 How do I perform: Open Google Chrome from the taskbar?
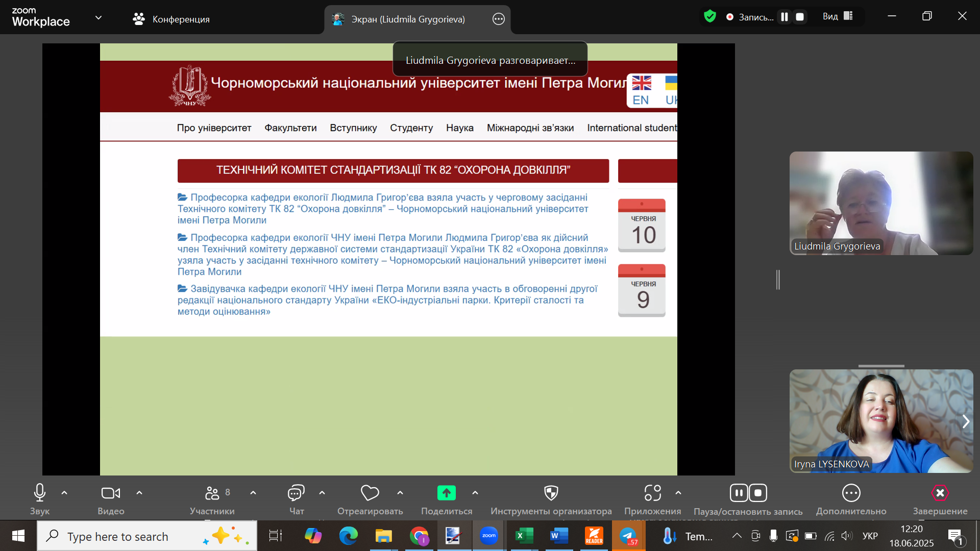(419, 536)
